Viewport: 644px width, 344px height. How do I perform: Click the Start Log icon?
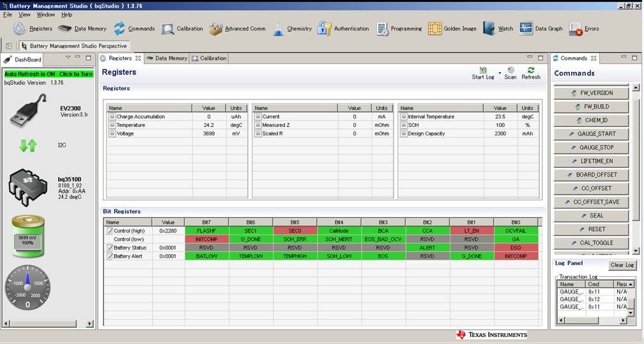(484, 70)
